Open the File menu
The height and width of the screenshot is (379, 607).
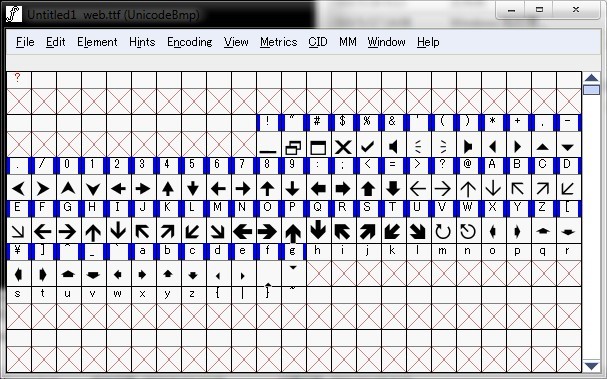[x=25, y=42]
